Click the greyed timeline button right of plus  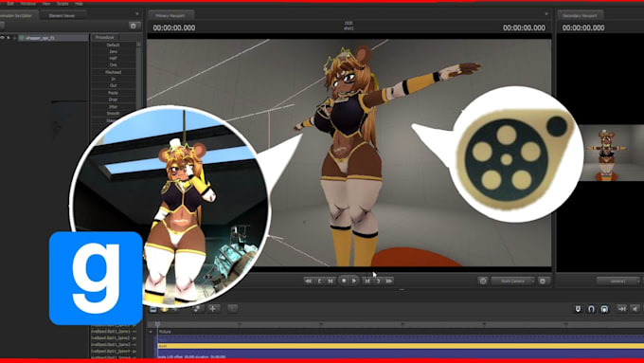click(x=232, y=308)
